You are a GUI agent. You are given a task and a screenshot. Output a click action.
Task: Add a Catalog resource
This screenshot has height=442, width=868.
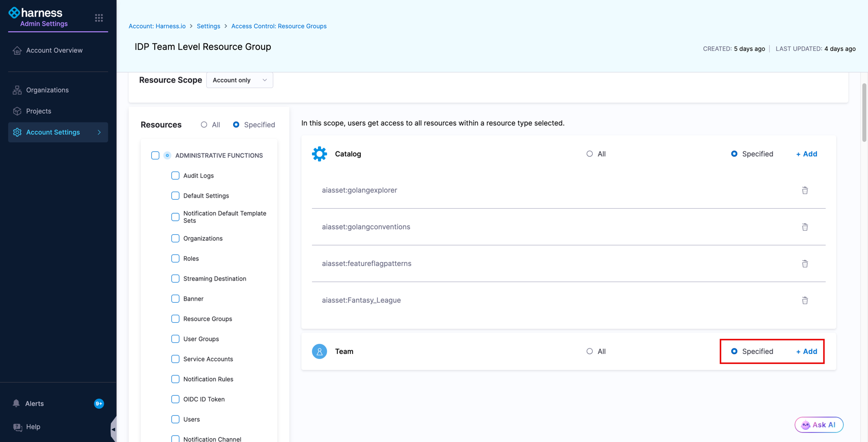pos(807,154)
